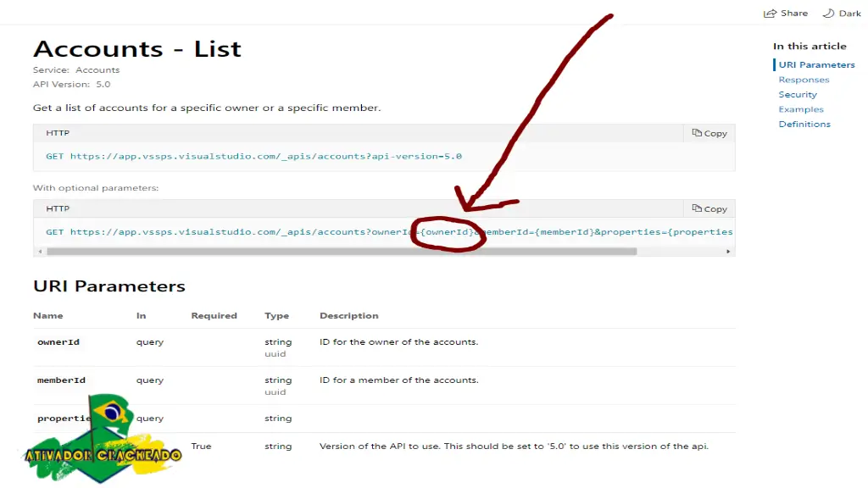The height and width of the screenshot is (488, 868).
Task: Click the 'Accounts - List' heading
Action: click(x=136, y=49)
